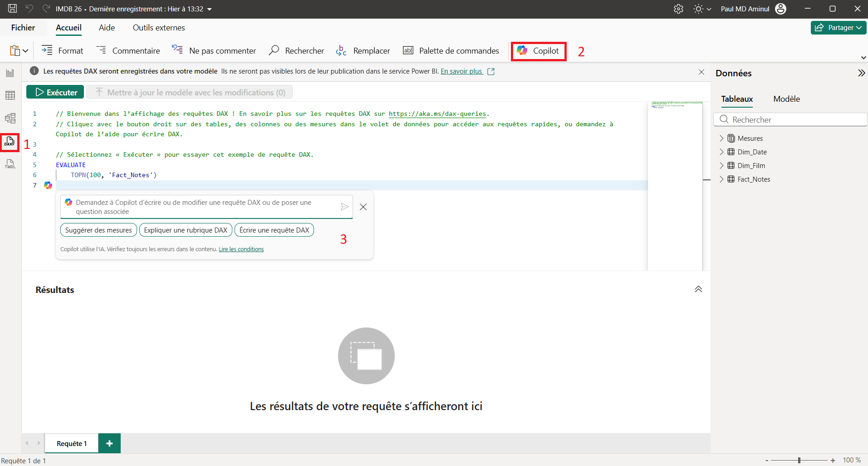
Task: Collapse the Données pane chevrons
Action: 861,73
